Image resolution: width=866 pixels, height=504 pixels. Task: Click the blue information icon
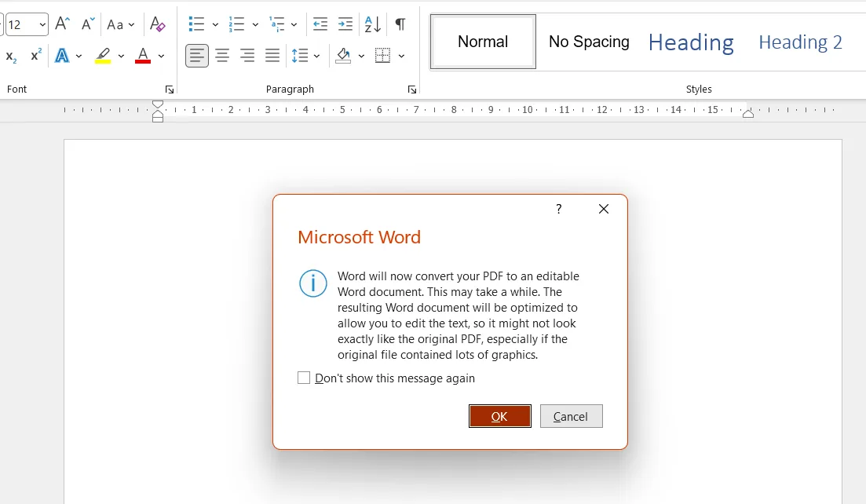pos(313,283)
